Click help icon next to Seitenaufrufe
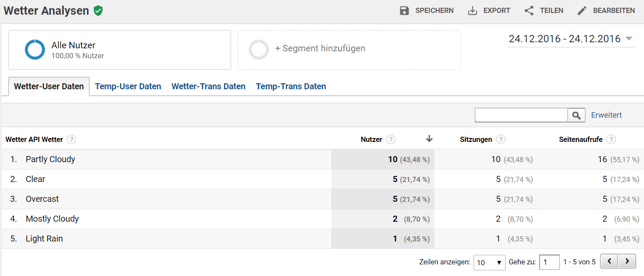Viewport: 644px width, 276px height. coord(611,139)
